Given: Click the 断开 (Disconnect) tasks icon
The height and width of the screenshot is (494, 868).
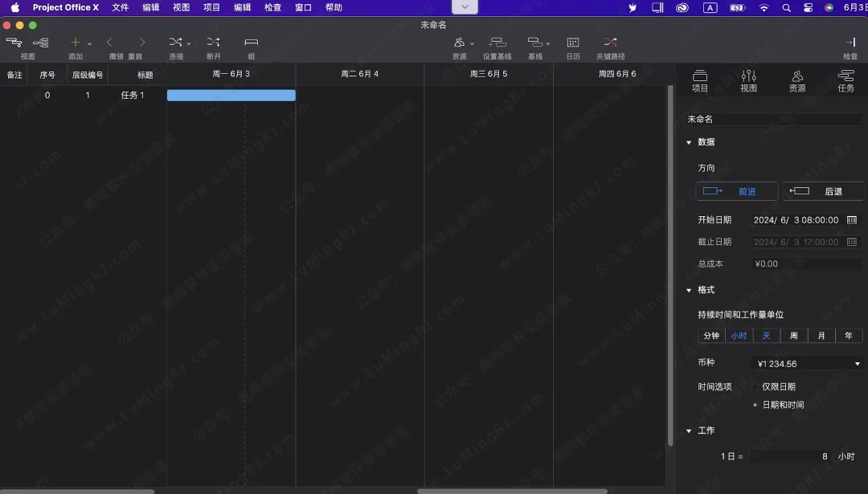Looking at the screenshot, I should pos(213,43).
